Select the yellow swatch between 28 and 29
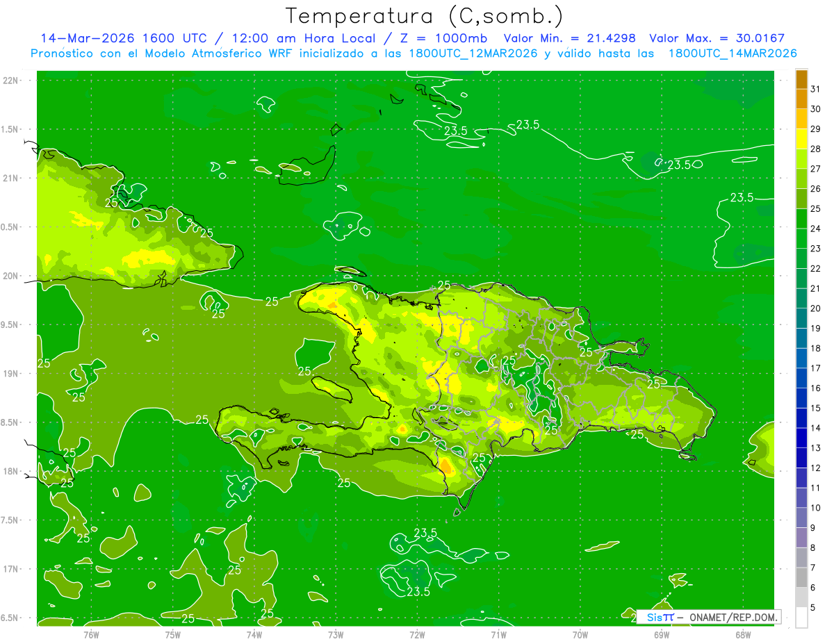 click(x=801, y=139)
